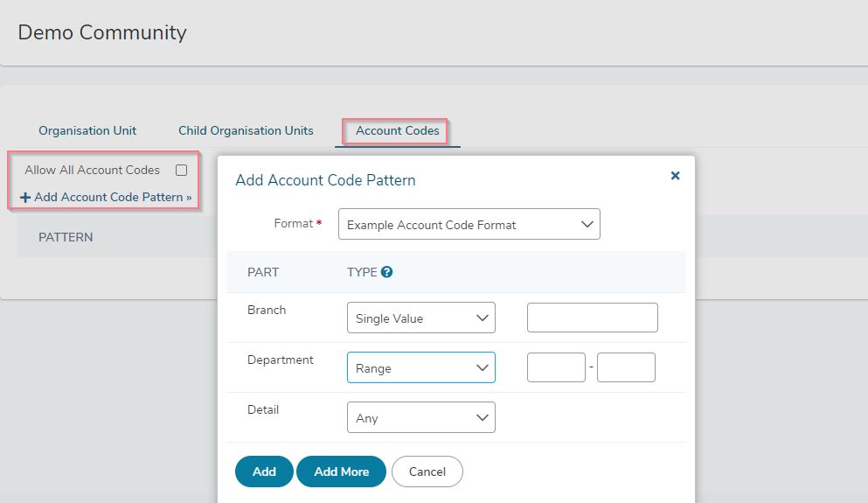Click the Department range start input
The width and height of the screenshot is (868, 503).
coord(556,367)
